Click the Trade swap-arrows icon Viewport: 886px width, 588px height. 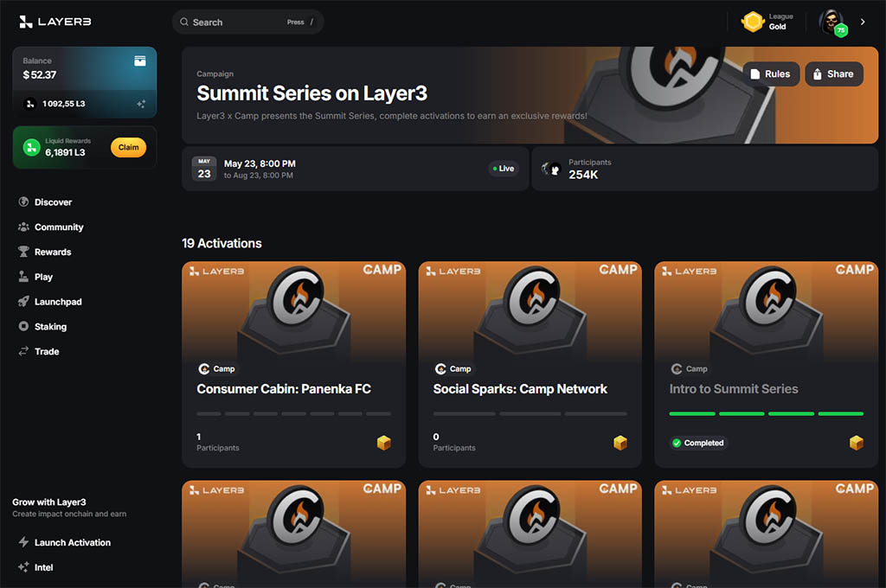tap(23, 351)
